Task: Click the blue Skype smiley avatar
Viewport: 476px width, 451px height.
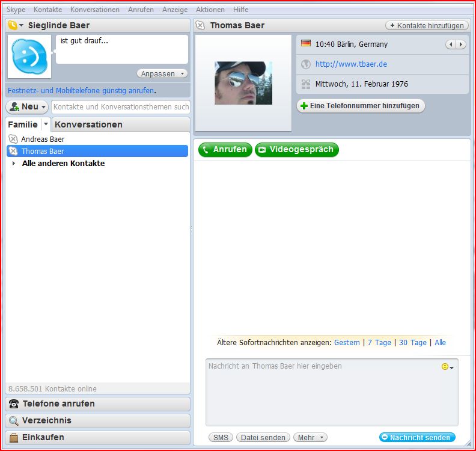Action: [29, 57]
